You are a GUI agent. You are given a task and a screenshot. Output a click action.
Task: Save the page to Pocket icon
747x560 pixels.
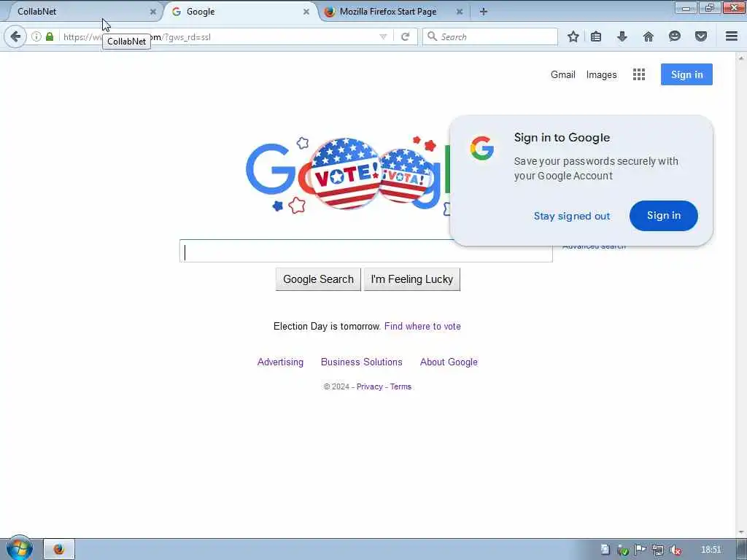[x=701, y=36]
